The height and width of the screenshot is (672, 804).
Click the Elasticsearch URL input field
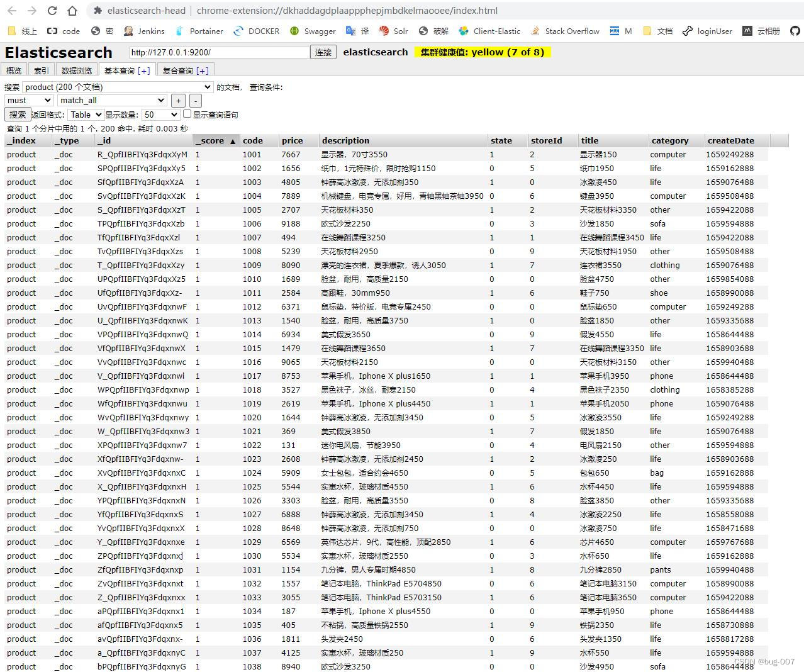(219, 52)
